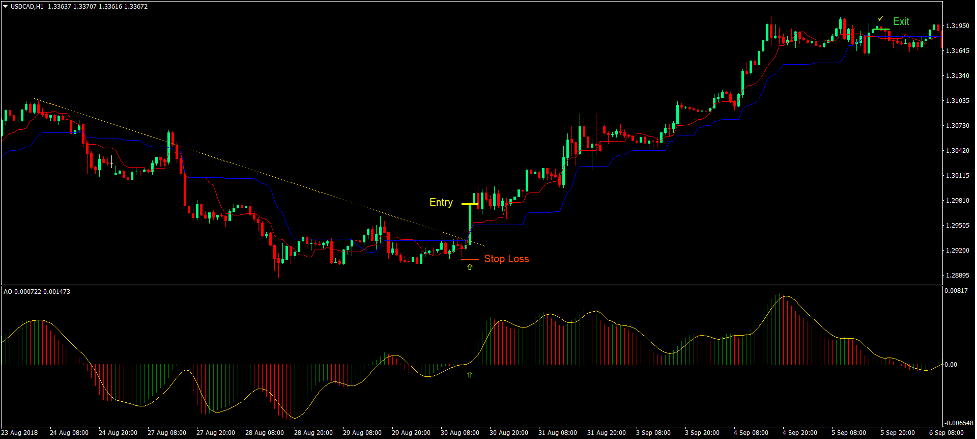This screenshot has width=977, height=439.
Task: Select the -0.006548 value on AO scale
Action: coord(959,423)
